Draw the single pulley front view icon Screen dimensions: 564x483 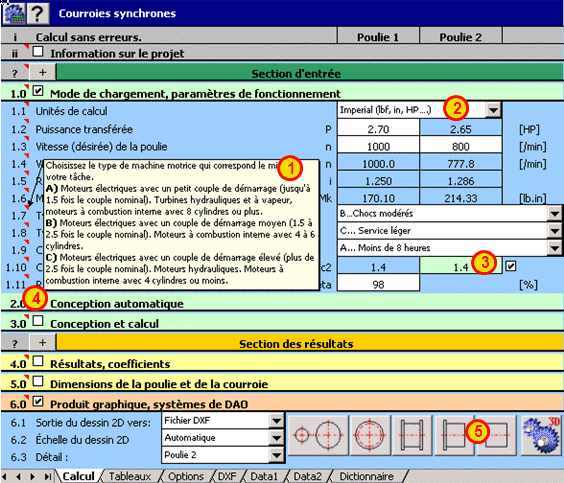click(370, 435)
